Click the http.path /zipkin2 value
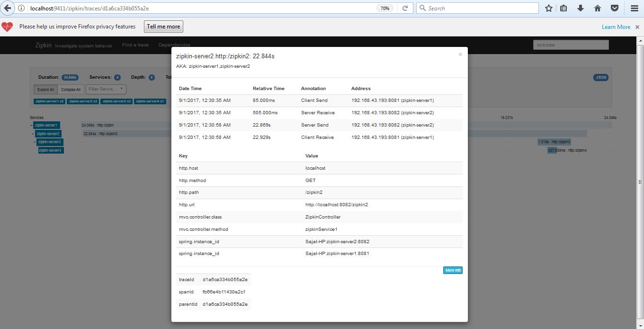This screenshot has height=329, width=644. 314,192
